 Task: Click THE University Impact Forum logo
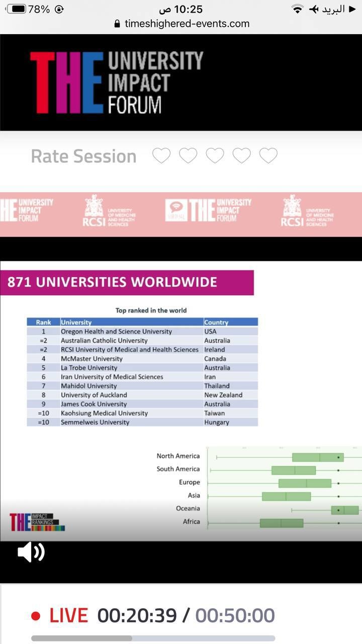point(117,83)
